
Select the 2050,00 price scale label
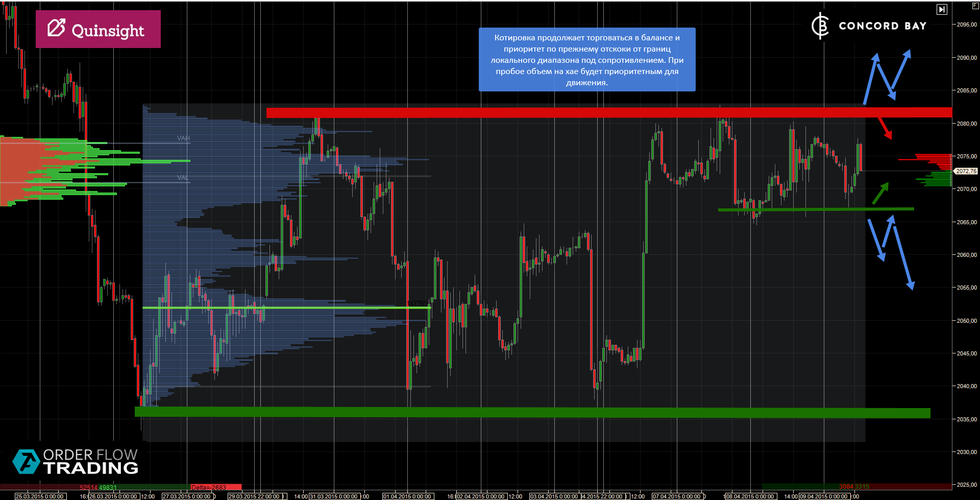(x=967, y=321)
